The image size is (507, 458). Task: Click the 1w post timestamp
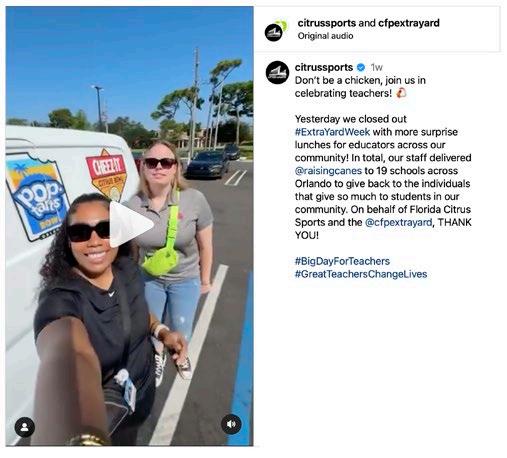[x=377, y=68]
